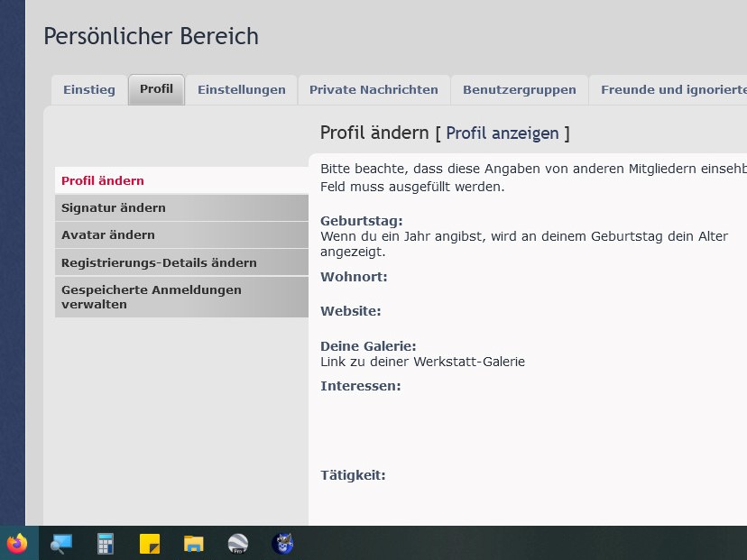This screenshot has height=560, width=747.
Task: Launch the Calculator from the taskbar
Action: click(x=106, y=544)
